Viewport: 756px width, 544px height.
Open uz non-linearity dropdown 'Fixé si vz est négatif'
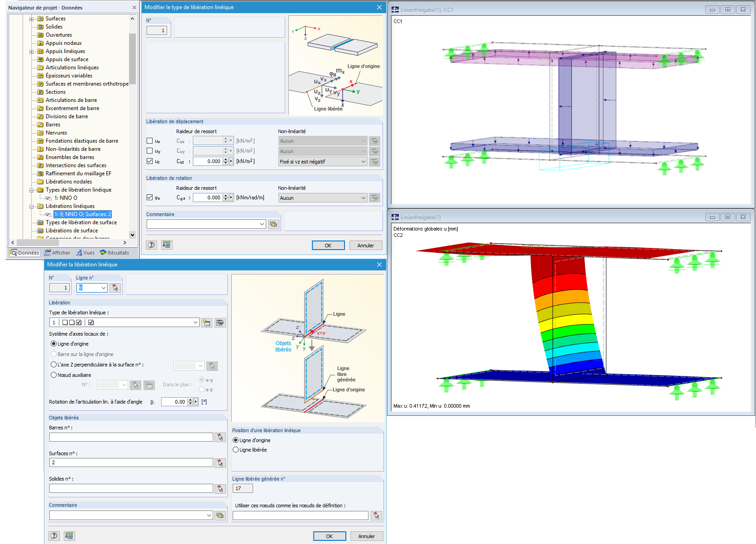pyautogui.click(x=322, y=162)
